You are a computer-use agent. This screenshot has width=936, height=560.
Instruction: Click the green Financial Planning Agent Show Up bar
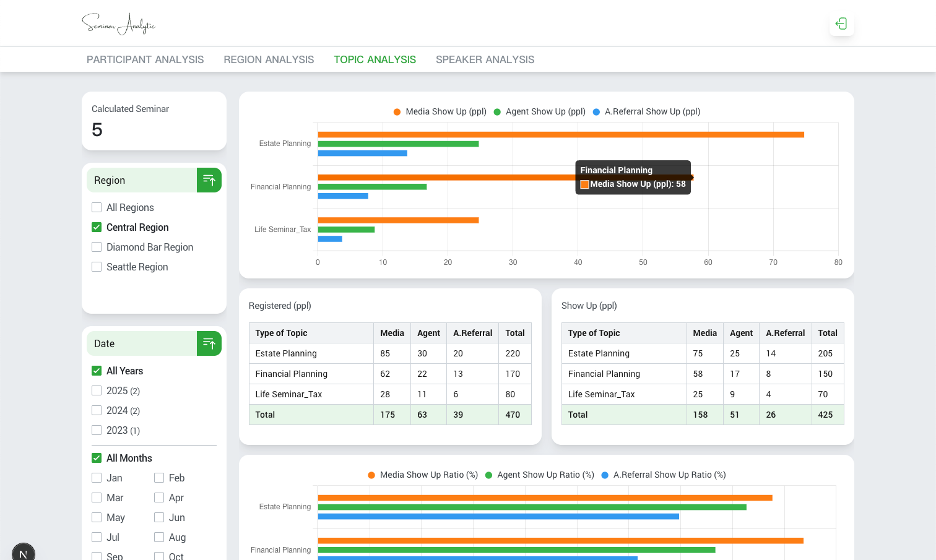[x=372, y=187]
